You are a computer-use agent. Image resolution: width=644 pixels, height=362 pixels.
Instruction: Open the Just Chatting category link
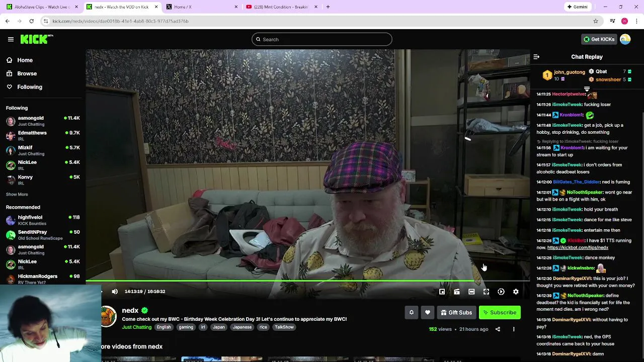pos(136,327)
